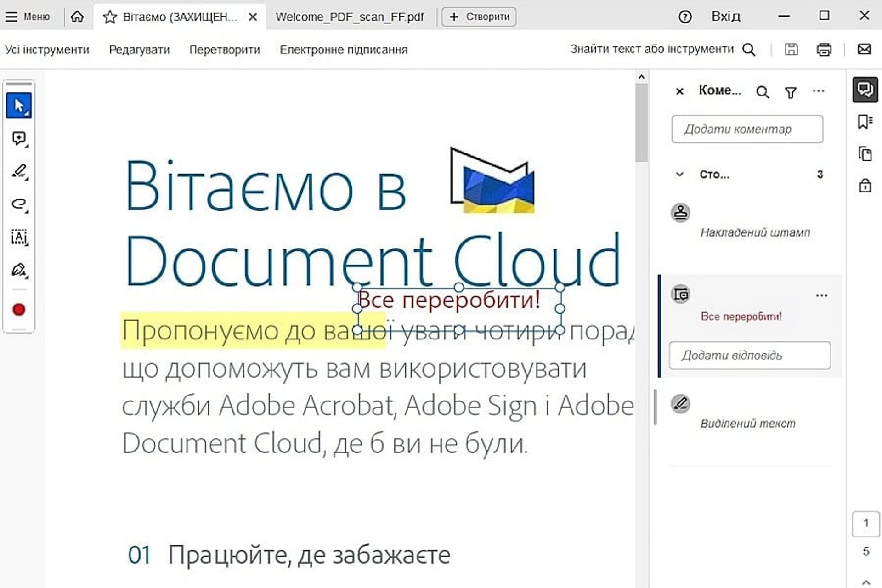
Task: Go to previous page chevron
Action: tap(866, 582)
